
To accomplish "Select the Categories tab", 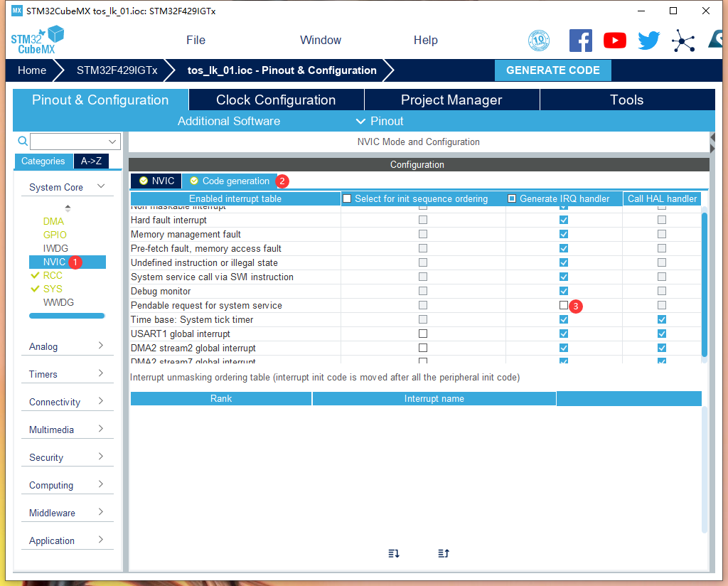I will 43,161.
